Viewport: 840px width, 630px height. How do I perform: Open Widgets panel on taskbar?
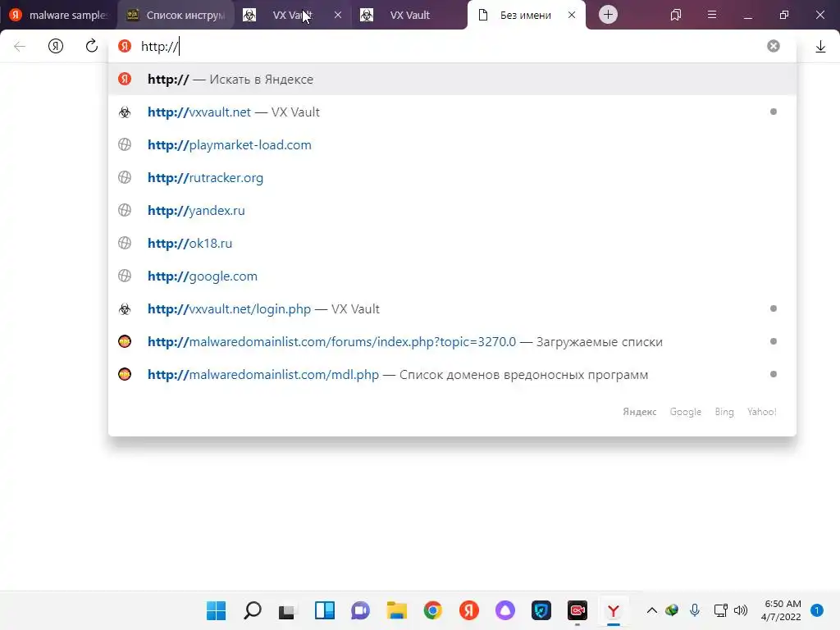pyautogui.click(x=325, y=610)
